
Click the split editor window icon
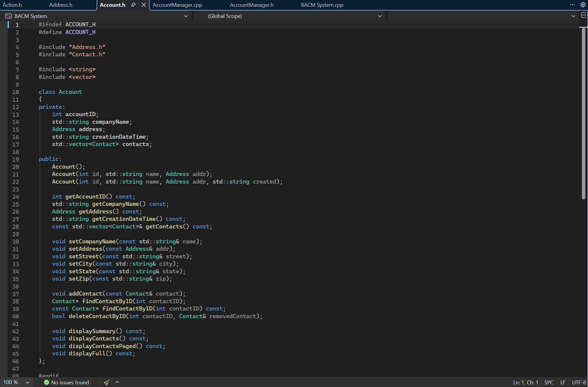coord(583,16)
